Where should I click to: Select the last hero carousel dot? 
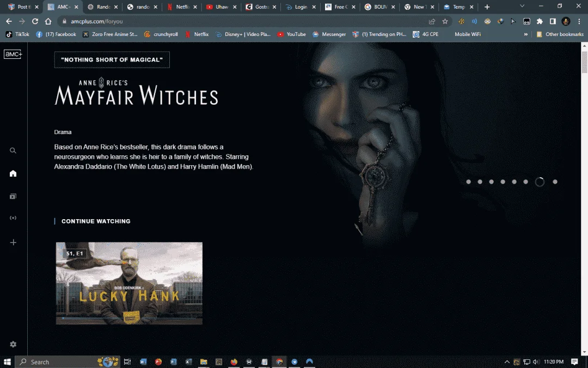(x=555, y=182)
